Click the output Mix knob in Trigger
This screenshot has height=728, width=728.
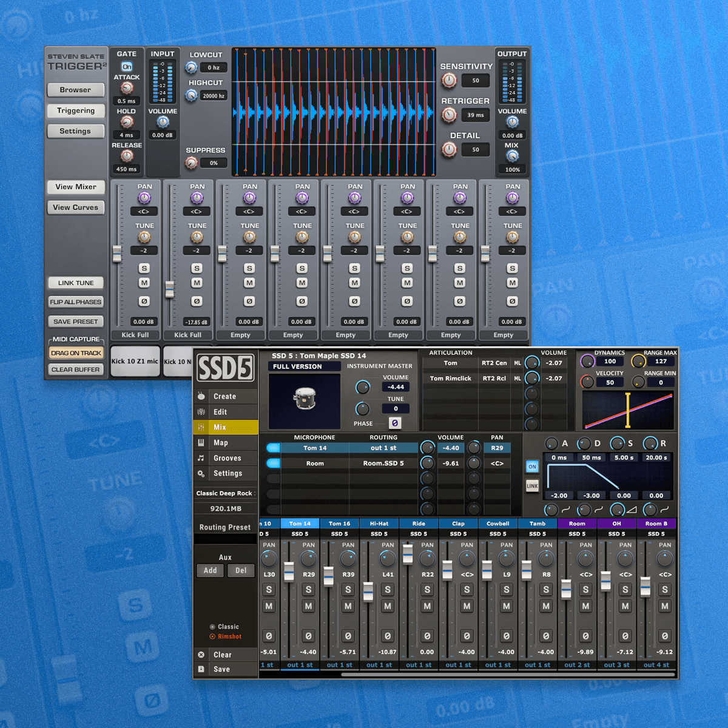[512, 156]
